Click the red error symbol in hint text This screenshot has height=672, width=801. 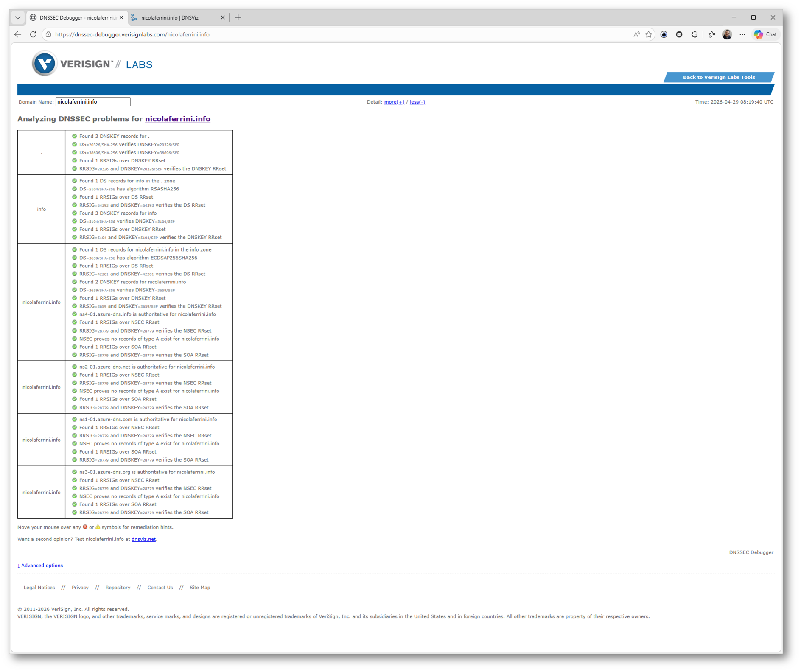pyautogui.click(x=85, y=527)
